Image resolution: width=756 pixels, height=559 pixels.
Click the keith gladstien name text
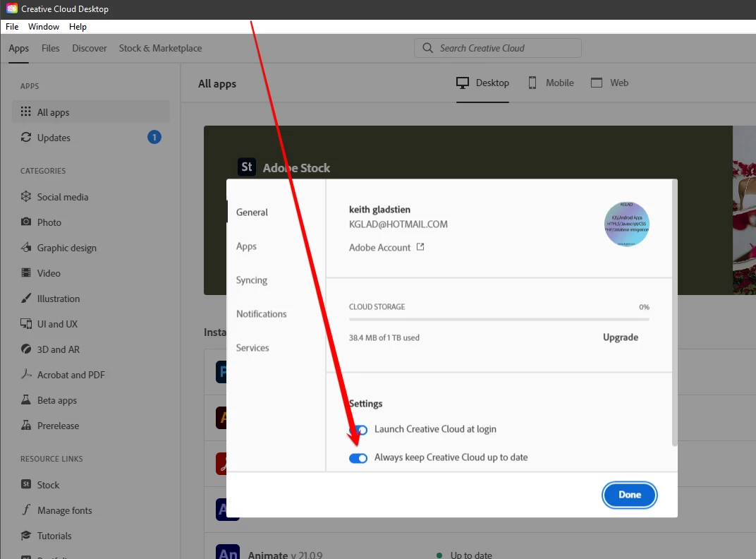[x=380, y=209]
